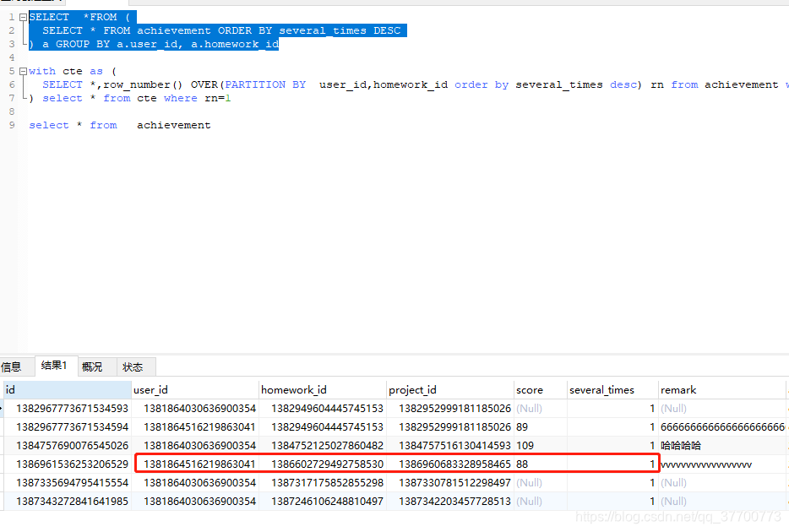The width and height of the screenshot is (789, 532).
Task: Sort results by the score column header
Action: 538,388
